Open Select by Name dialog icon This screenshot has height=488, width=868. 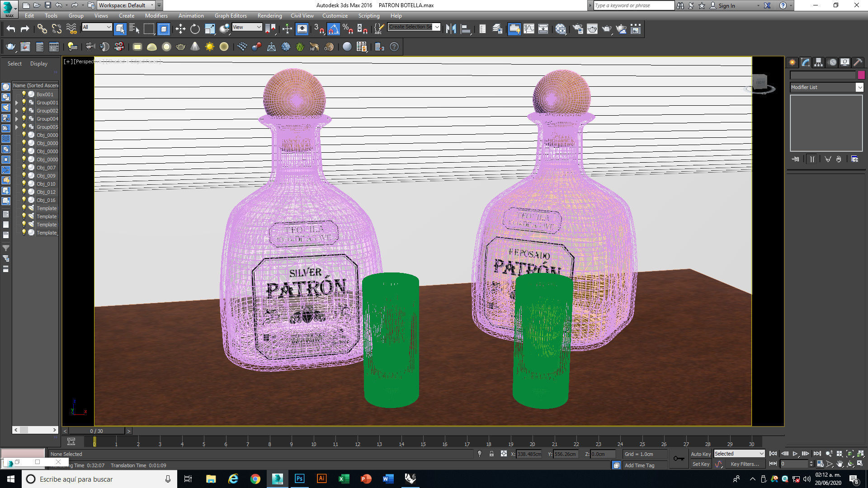[x=134, y=29]
